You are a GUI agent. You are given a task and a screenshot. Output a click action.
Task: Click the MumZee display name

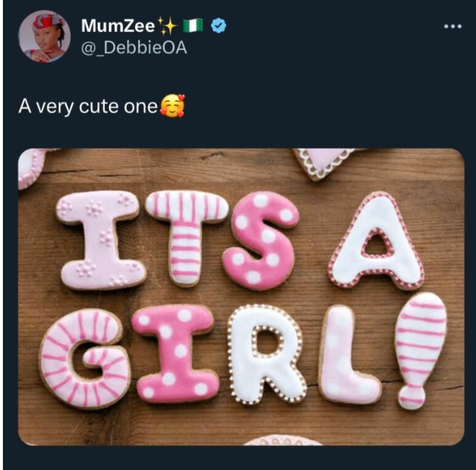[118, 26]
